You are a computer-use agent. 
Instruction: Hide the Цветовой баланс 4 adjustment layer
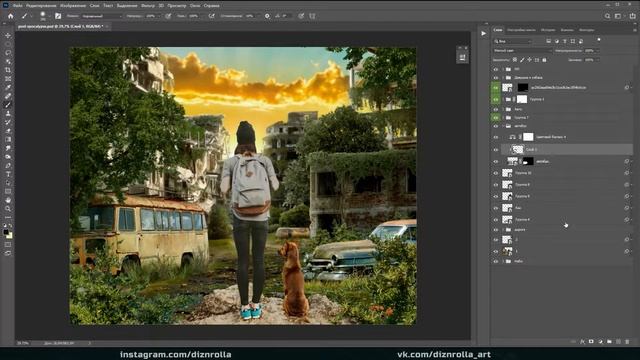tap(496, 138)
